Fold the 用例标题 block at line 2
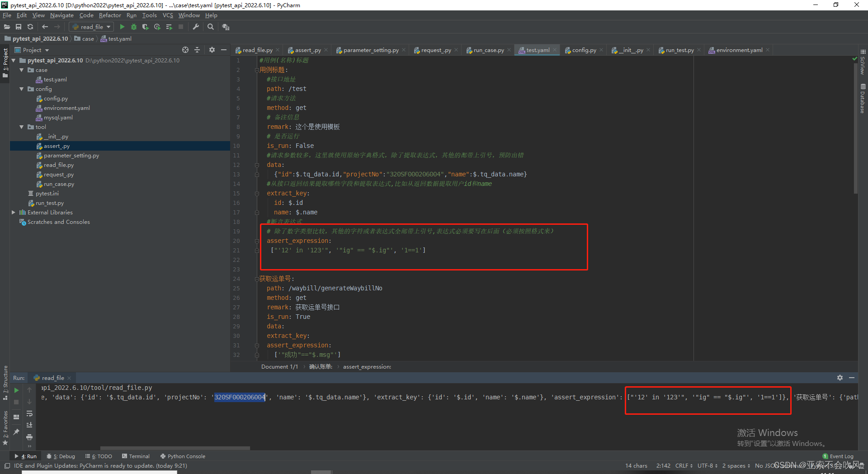The width and height of the screenshot is (868, 474). click(x=256, y=70)
